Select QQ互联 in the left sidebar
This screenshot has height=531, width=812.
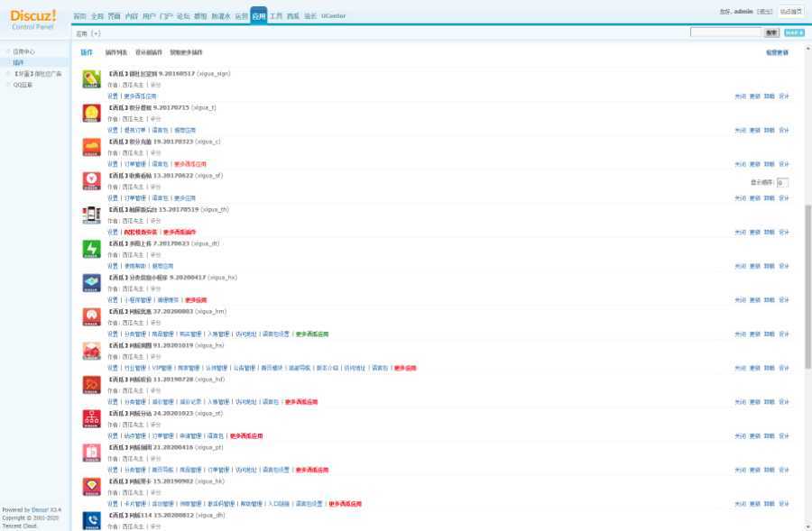point(23,84)
